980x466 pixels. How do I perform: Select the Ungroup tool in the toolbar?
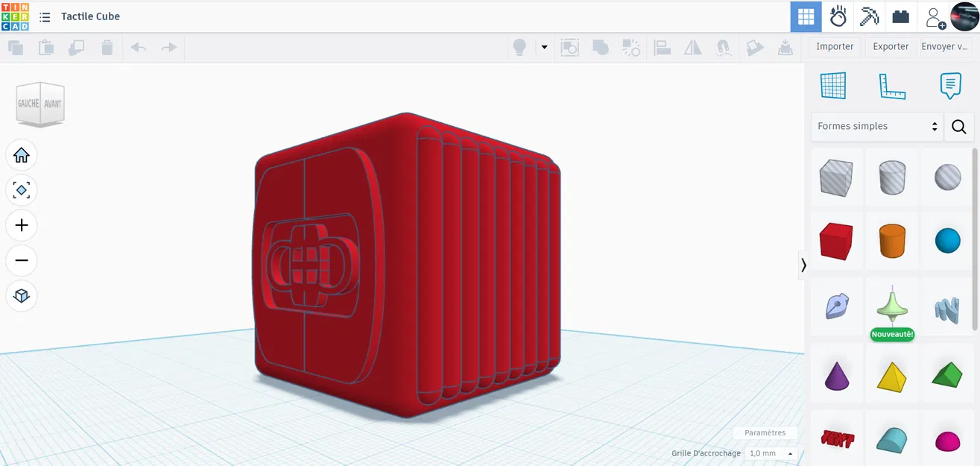[631, 47]
